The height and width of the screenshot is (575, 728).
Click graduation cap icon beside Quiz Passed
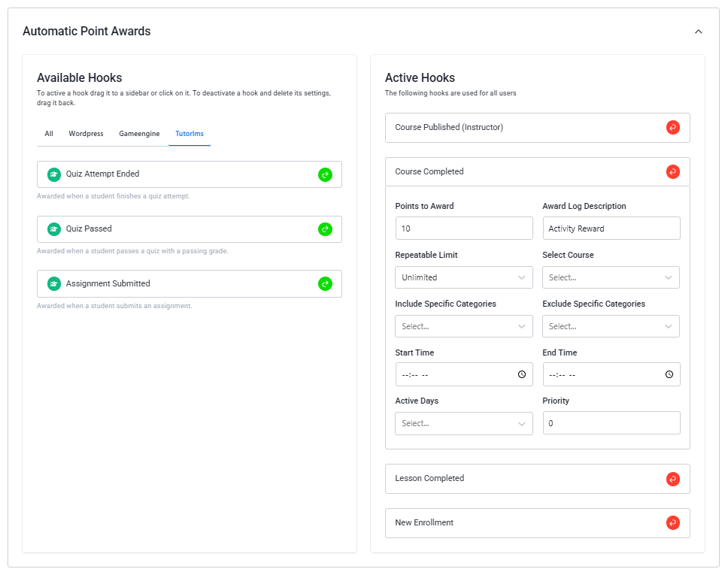pos(54,229)
